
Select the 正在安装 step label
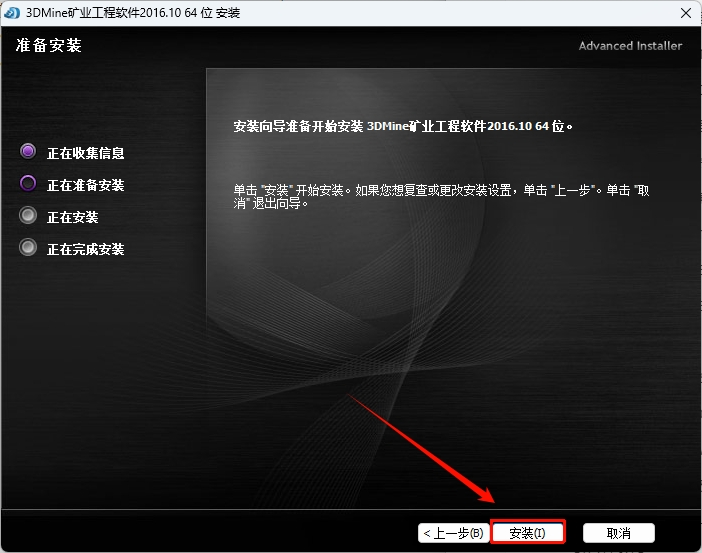73,217
